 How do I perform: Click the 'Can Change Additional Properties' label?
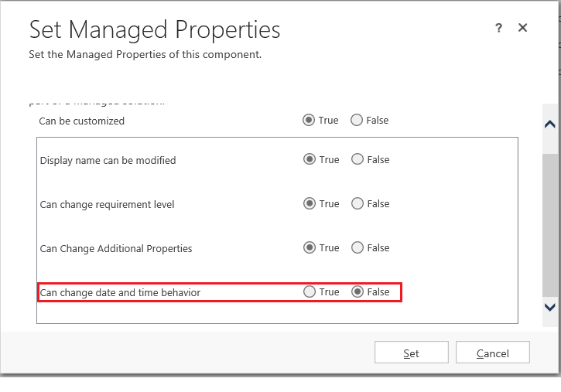[116, 249]
